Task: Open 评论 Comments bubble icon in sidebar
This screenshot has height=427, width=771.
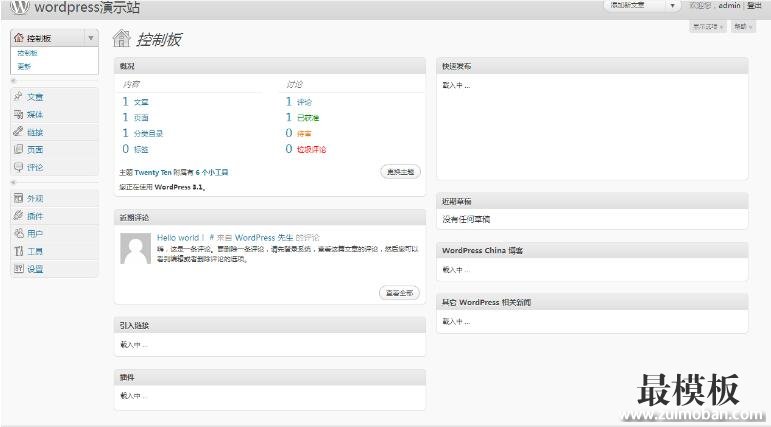Action: [x=18, y=167]
